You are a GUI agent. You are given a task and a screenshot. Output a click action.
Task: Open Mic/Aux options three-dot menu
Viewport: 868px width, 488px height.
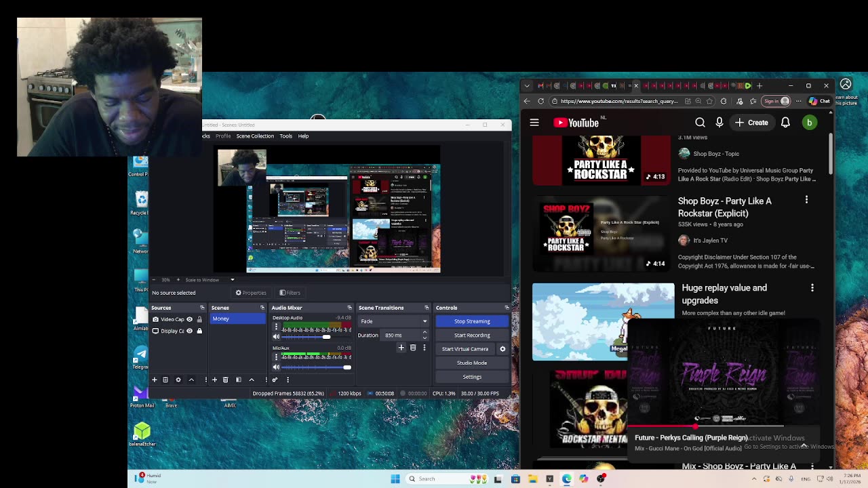pyautogui.click(x=276, y=357)
